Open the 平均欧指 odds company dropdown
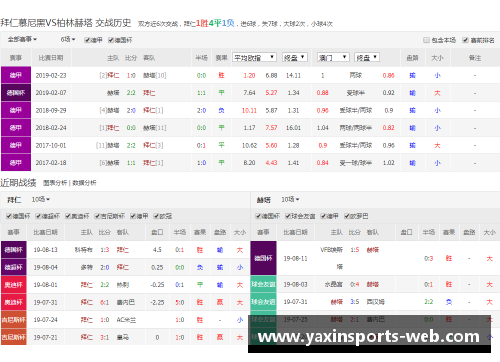 click(x=255, y=57)
